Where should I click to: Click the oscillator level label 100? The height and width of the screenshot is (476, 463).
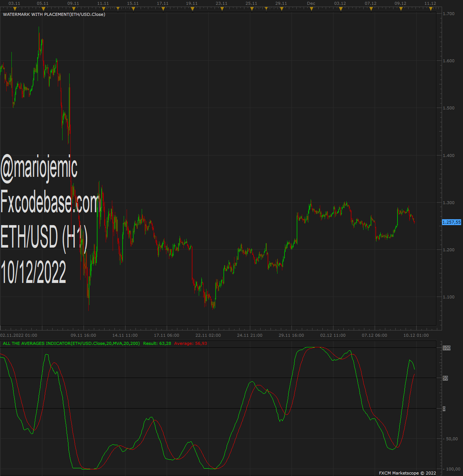[446, 348]
